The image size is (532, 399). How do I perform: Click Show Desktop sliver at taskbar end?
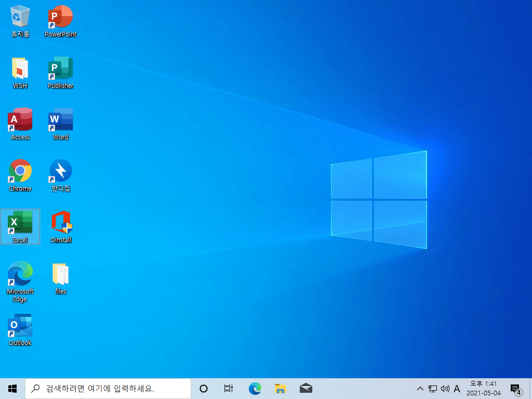(x=530, y=389)
